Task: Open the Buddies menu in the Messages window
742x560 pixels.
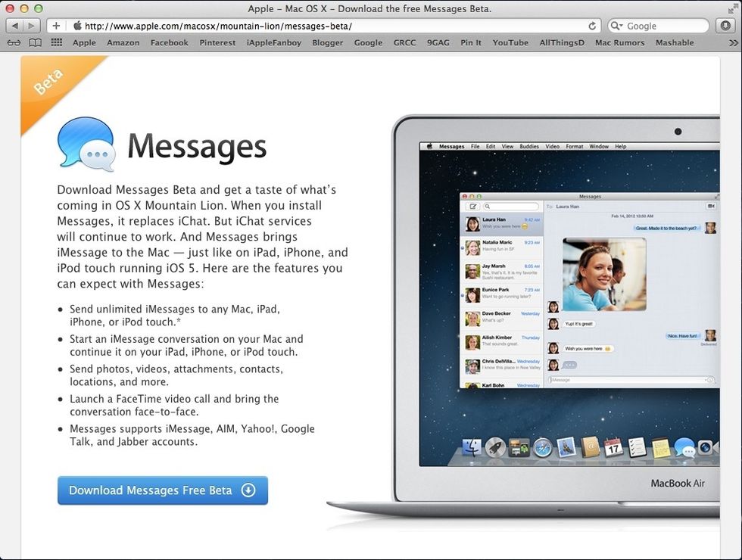Action: pos(529,146)
